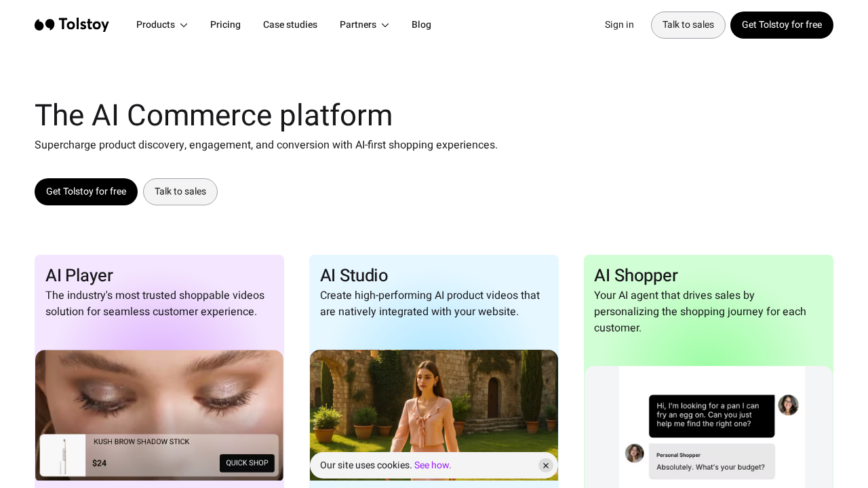Click the chevron next to Products
Screen dimensions: 868x488
(x=184, y=25)
